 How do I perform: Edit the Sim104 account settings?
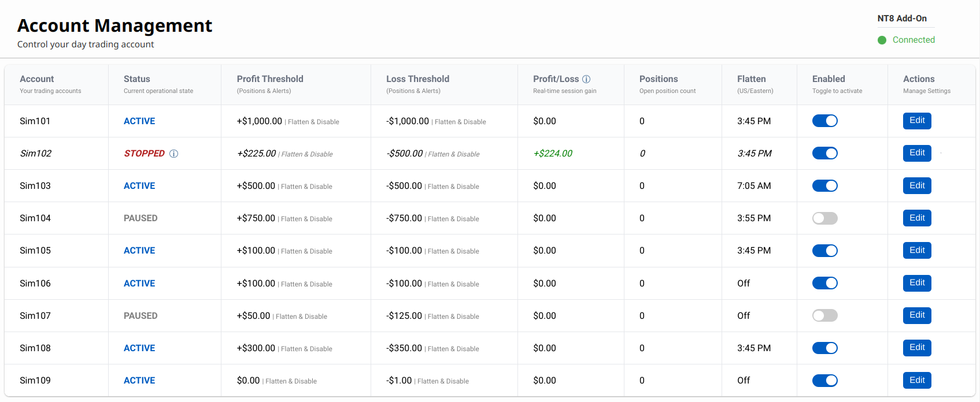click(917, 218)
